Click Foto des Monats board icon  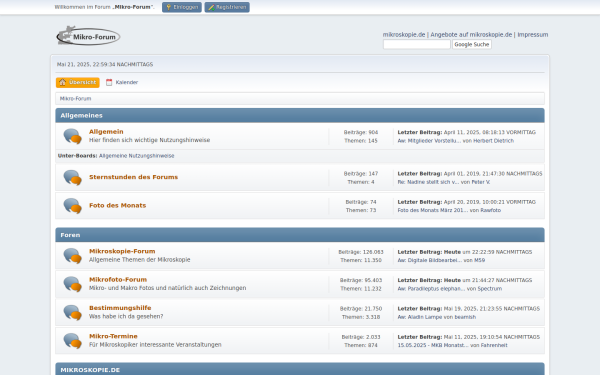pyautogui.click(x=72, y=206)
